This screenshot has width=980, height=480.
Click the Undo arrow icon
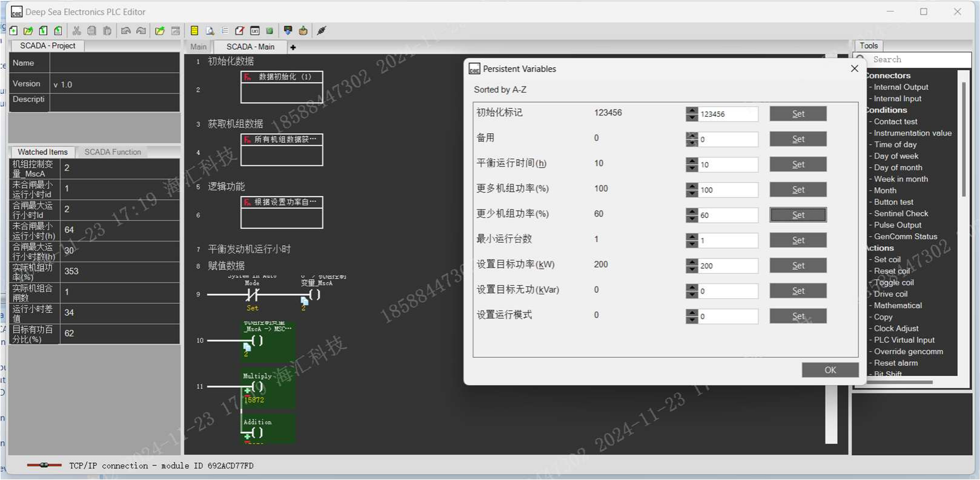coord(126,30)
